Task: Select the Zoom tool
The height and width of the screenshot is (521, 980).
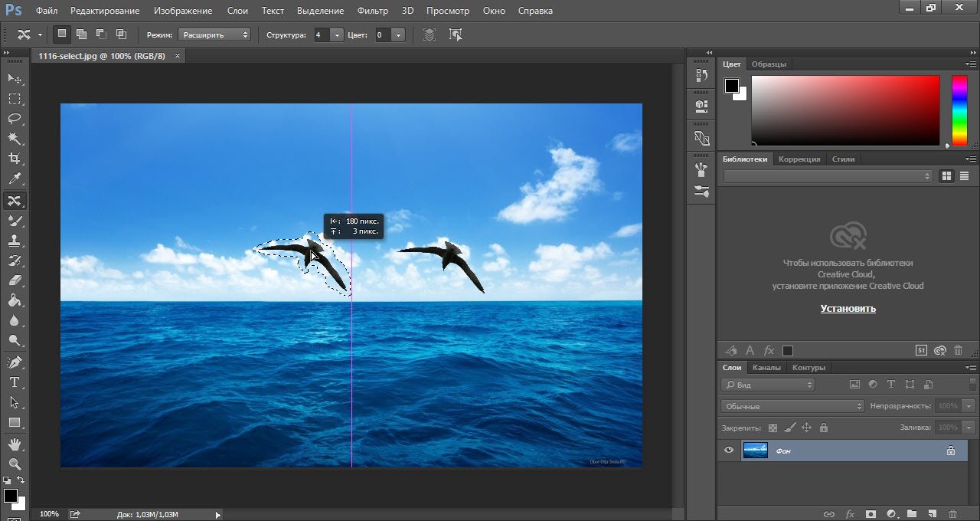Action: [15, 464]
